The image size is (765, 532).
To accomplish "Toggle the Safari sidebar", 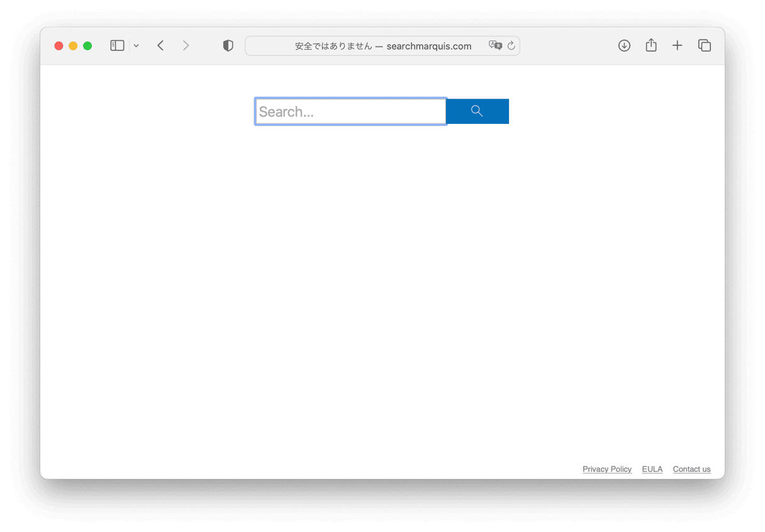I will (x=117, y=45).
